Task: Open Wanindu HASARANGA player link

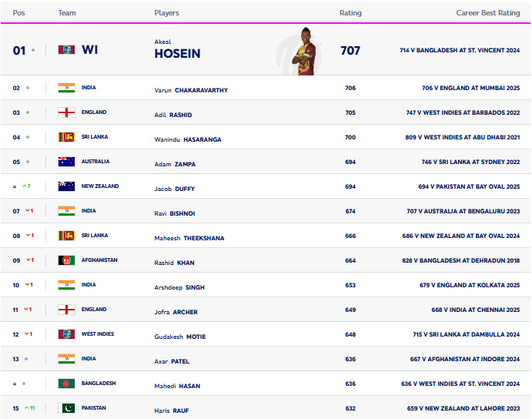Action: (188, 139)
